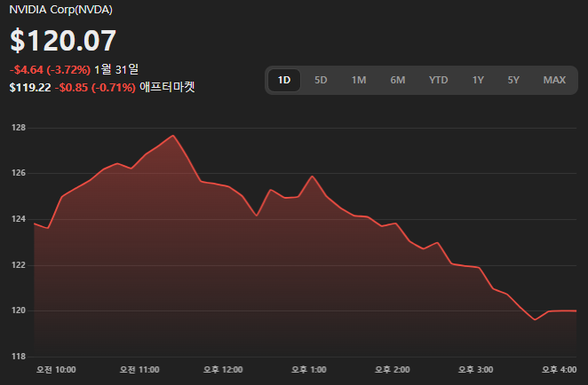Select the 1D time range tab
Screen dimensions: 588x385
click(284, 80)
